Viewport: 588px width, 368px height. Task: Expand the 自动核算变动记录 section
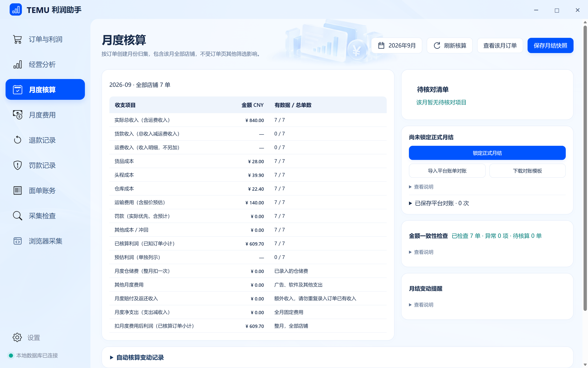pos(137,358)
